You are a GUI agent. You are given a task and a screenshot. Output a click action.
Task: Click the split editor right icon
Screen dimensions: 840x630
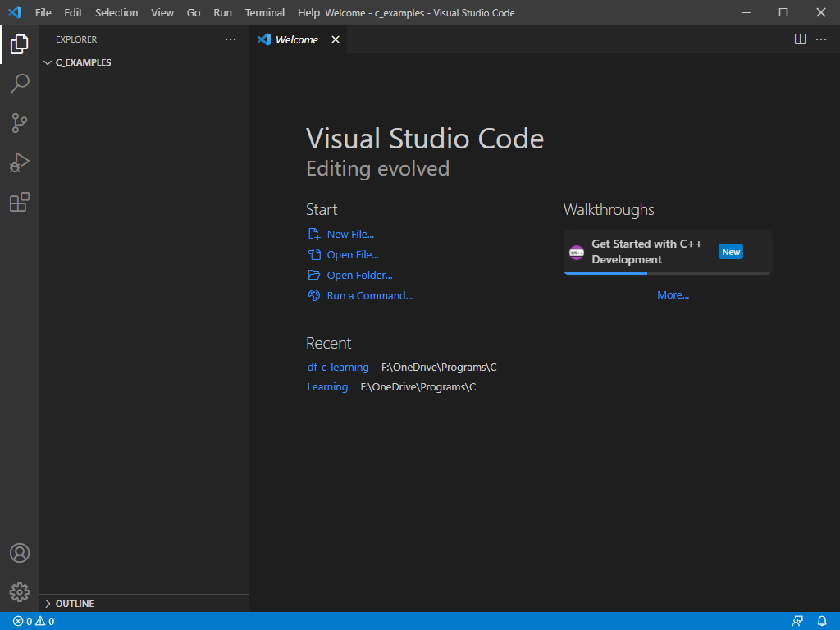800,39
